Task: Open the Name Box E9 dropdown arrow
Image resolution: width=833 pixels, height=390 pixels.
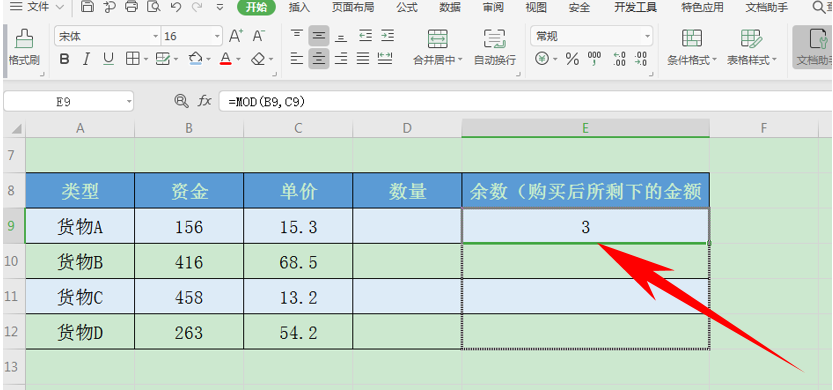Action: [129, 101]
